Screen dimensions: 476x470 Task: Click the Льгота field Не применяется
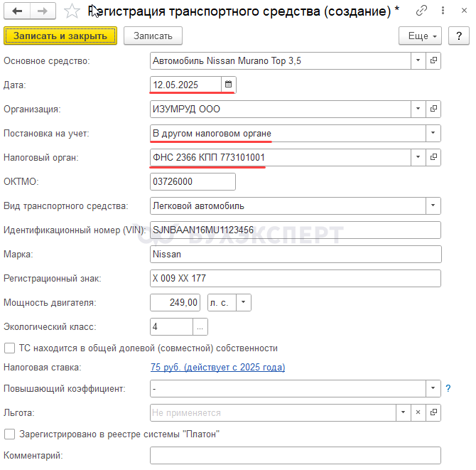(x=273, y=412)
